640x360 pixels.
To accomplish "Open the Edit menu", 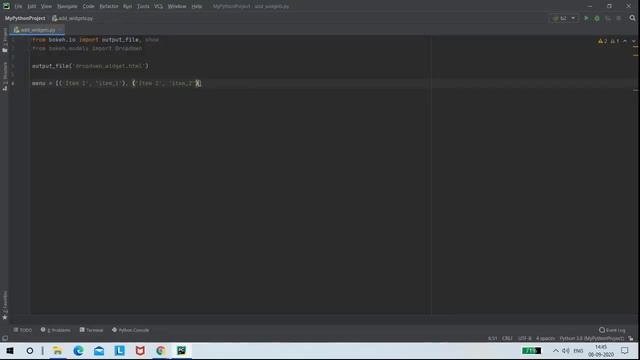I will point(31,7).
